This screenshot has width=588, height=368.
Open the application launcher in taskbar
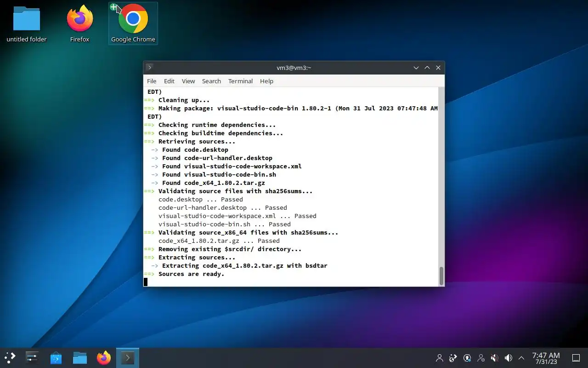point(10,357)
